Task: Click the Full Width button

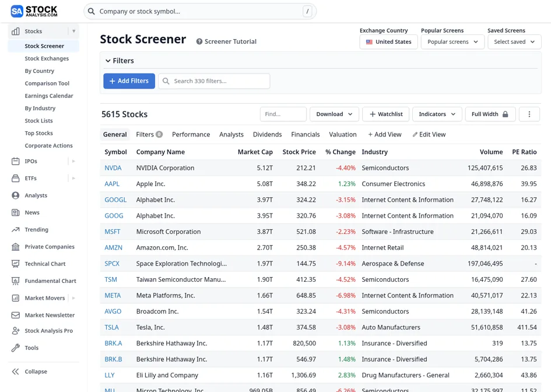Action: (490, 114)
